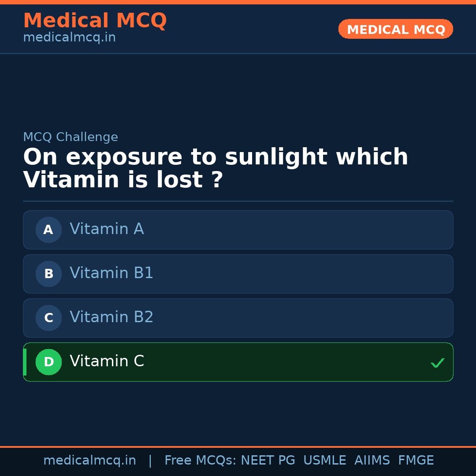Select the Vitamin A answer option
Viewport: 476px width, 476px height.
(238, 230)
